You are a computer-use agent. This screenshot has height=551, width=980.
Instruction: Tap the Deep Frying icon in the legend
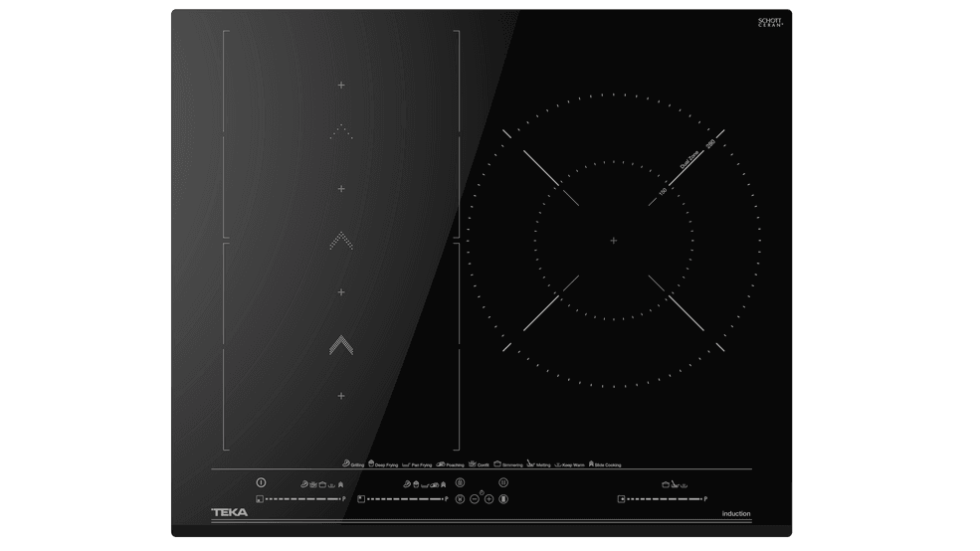[371, 463]
